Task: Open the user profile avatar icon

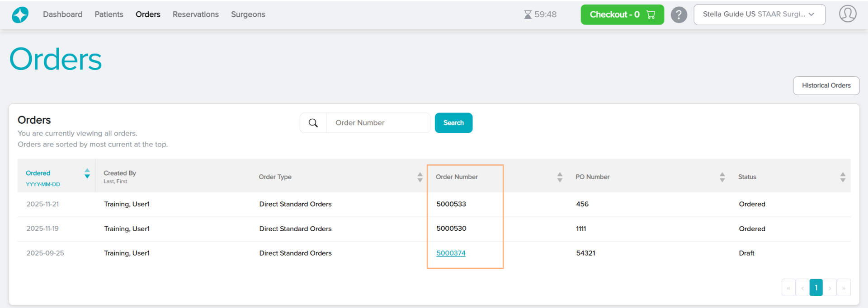Action: [x=847, y=14]
